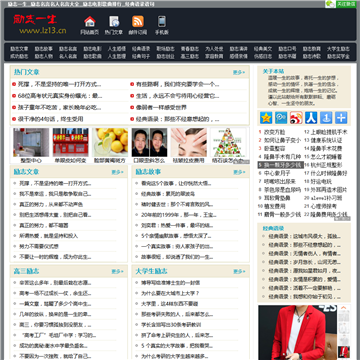This screenshot has width=360, height=360.
Task: Click 更多 beside the 励志故事 section heading
Action: (x=239, y=172)
